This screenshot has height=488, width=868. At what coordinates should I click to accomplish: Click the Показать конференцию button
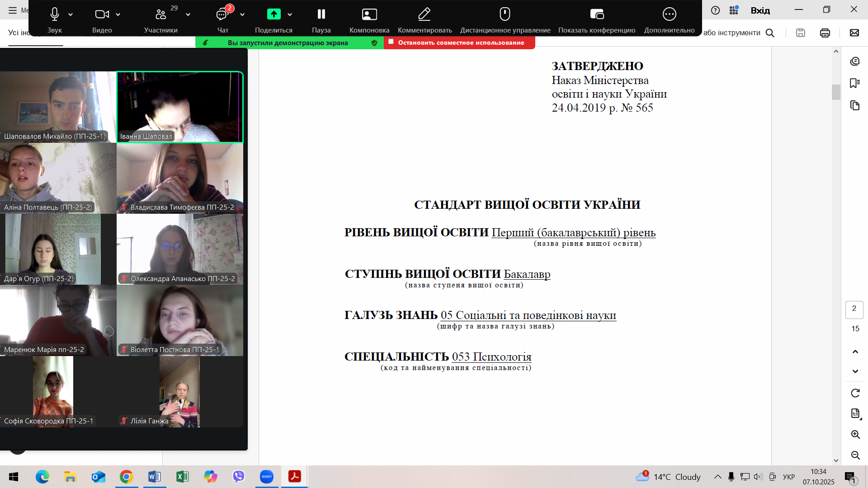pos(597,14)
